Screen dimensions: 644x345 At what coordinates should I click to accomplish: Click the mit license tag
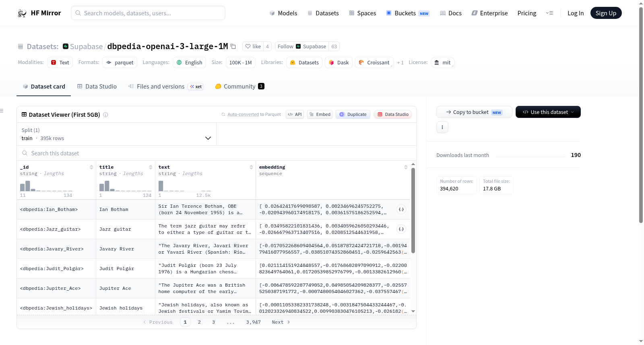pos(442,62)
